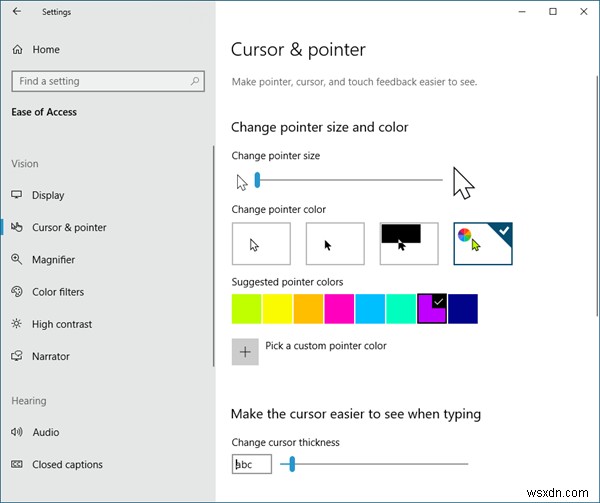Close the Settings window
600x503 pixels.
pos(584,11)
